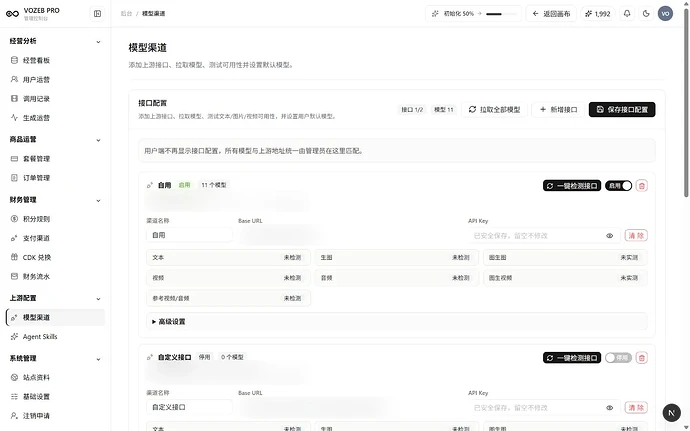Click the 文本 未检测 row in 自用
The height and width of the screenshot is (431, 690).
tap(228, 258)
